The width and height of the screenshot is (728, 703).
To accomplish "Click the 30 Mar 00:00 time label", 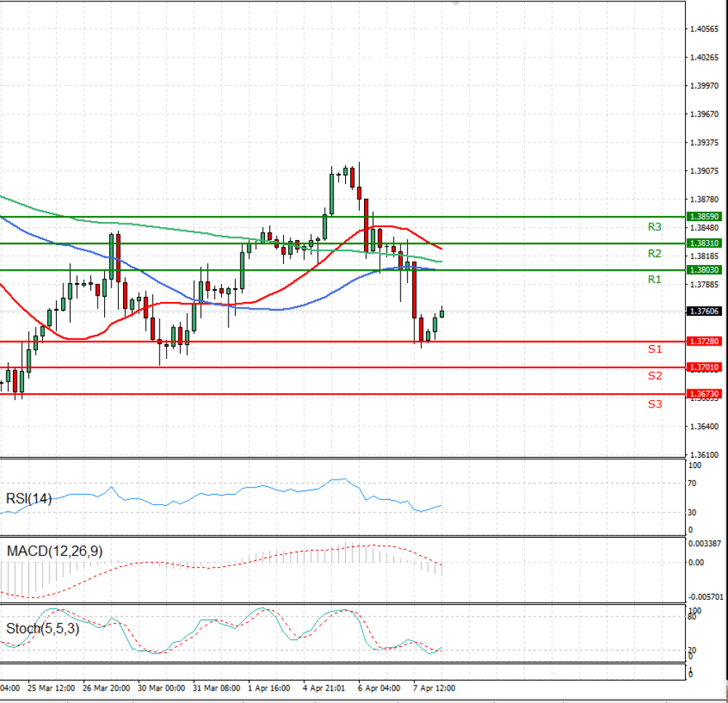I will coord(161,688).
